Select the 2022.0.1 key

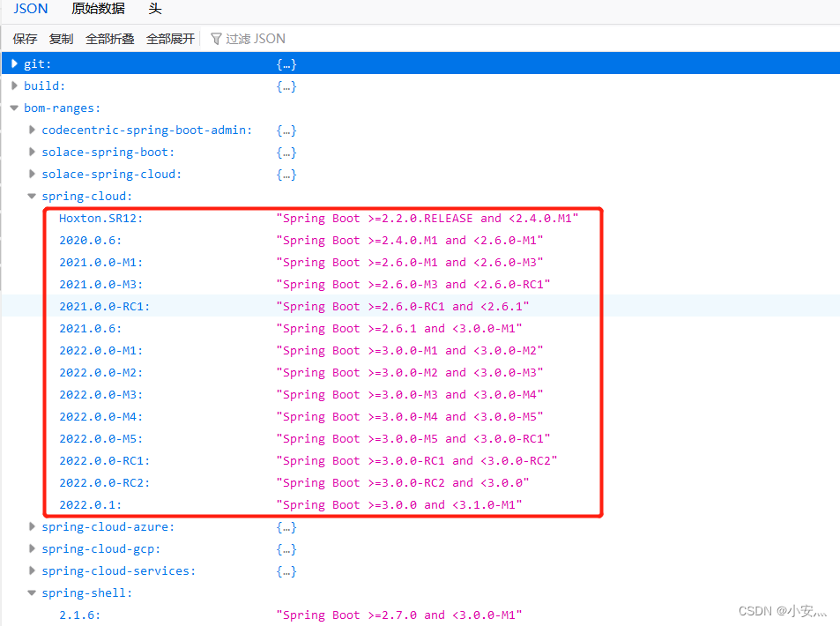pyautogui.click(x=91, y=505)
